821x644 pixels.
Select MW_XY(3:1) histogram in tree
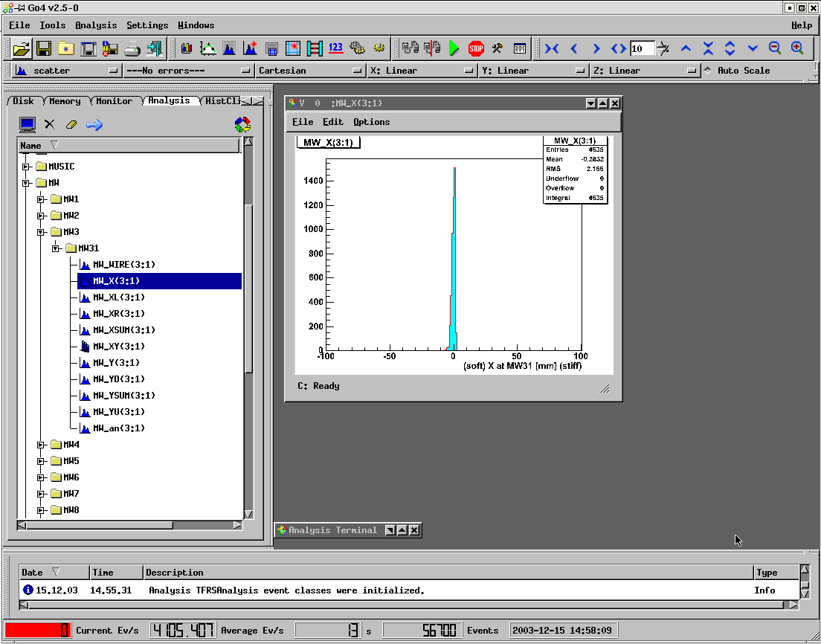118,347
